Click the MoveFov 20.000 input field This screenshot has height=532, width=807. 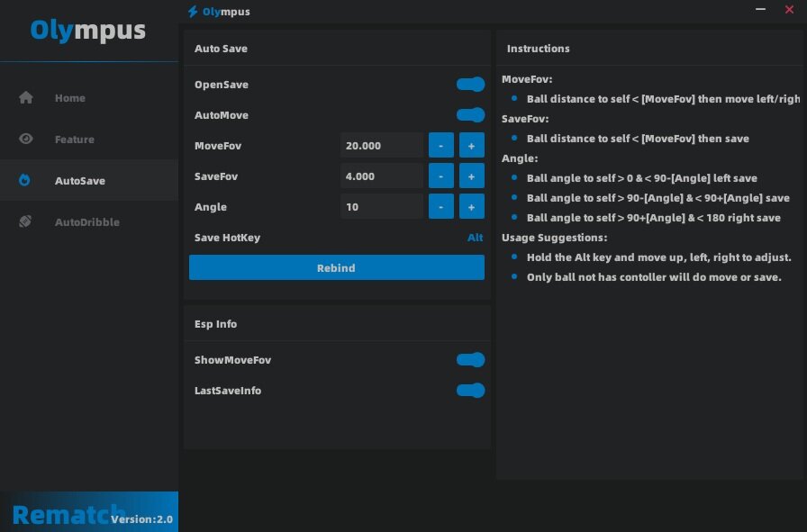[x=382, y=146]
